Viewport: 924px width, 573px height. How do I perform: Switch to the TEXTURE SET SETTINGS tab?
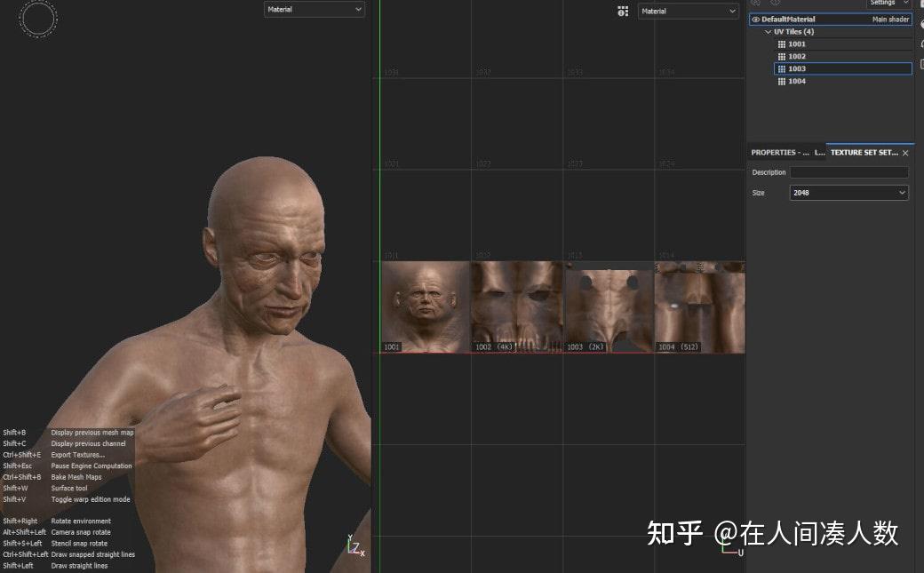[866, 152]
